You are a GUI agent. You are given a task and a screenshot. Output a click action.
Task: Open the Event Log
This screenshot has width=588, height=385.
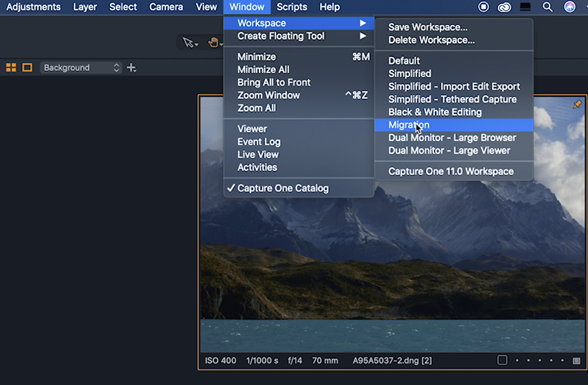(x=299, y=142)
